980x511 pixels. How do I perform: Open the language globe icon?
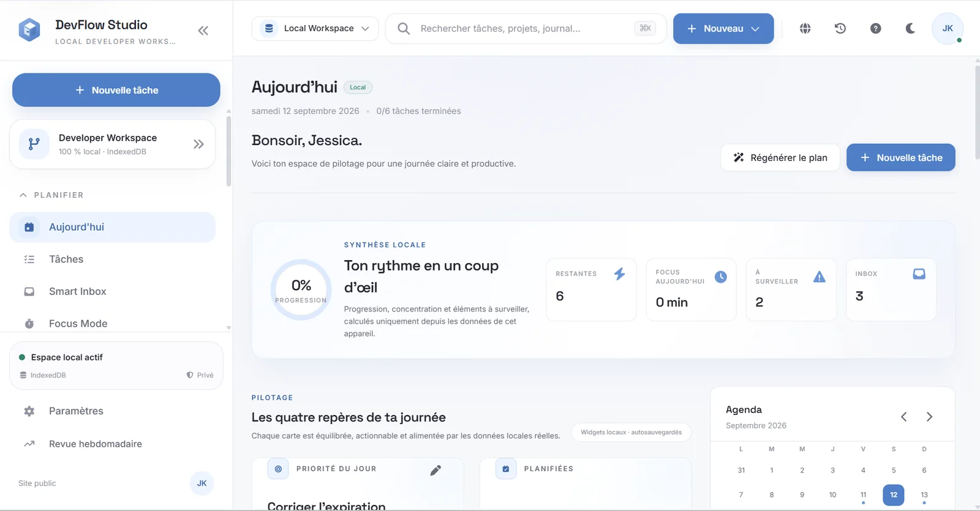pos(805,28)
